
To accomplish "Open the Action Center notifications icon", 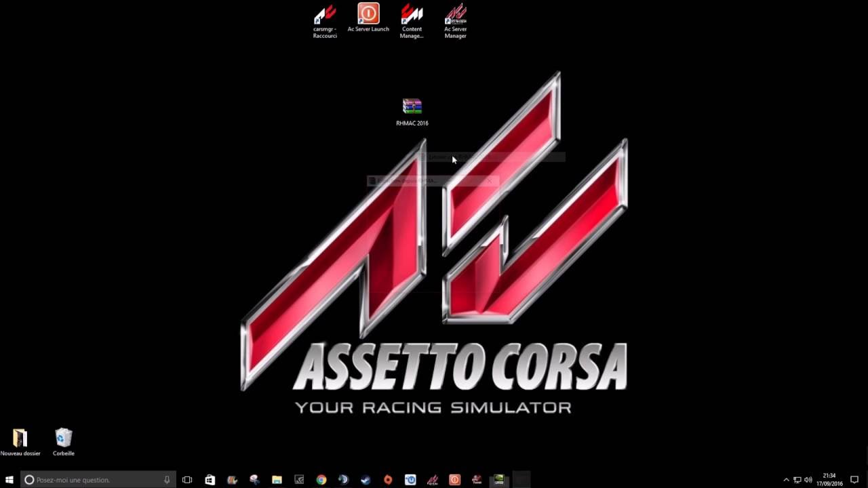I will point(854,480).
